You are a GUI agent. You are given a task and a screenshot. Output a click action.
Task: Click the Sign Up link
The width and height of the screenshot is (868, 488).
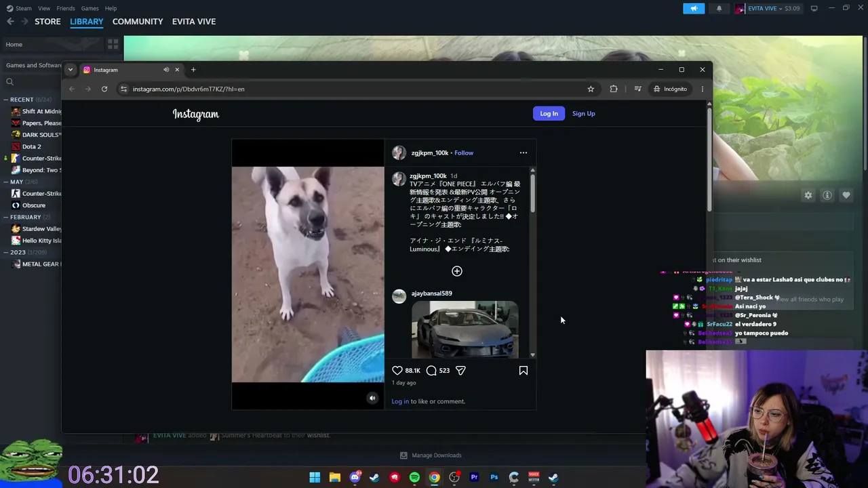pos(583,114)
